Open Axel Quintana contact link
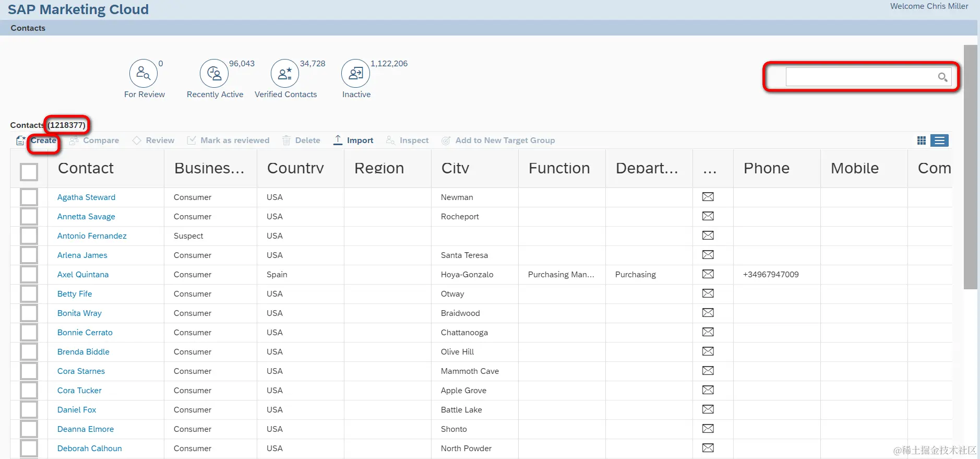The height and width of the screenshot is (459, 980). (x=83, y=275)
